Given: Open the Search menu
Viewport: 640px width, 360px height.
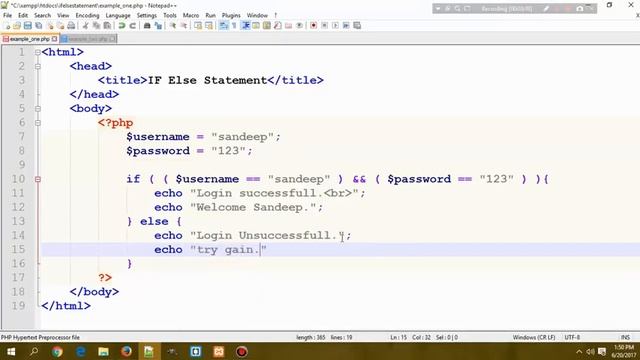Looking at the screenshot, I should (42, 16).
